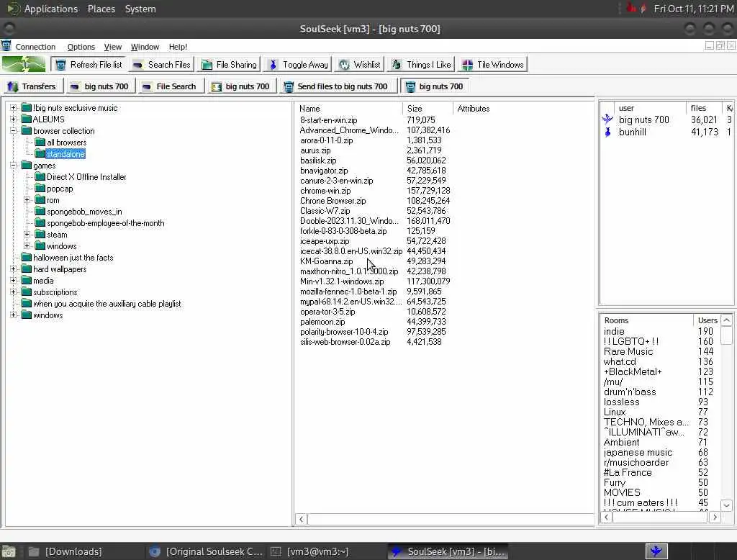Open the Places menu in top panel

click(x=101, y=9)
